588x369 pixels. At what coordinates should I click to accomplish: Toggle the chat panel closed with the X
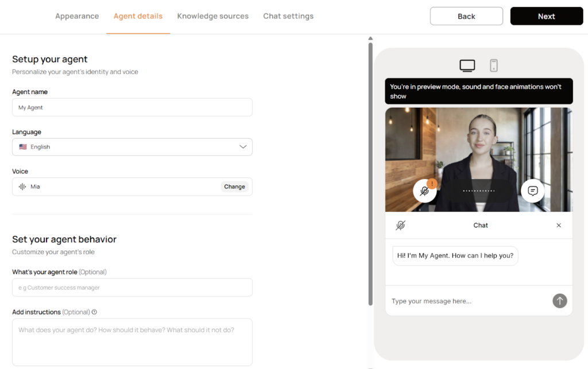pos(558,226)
